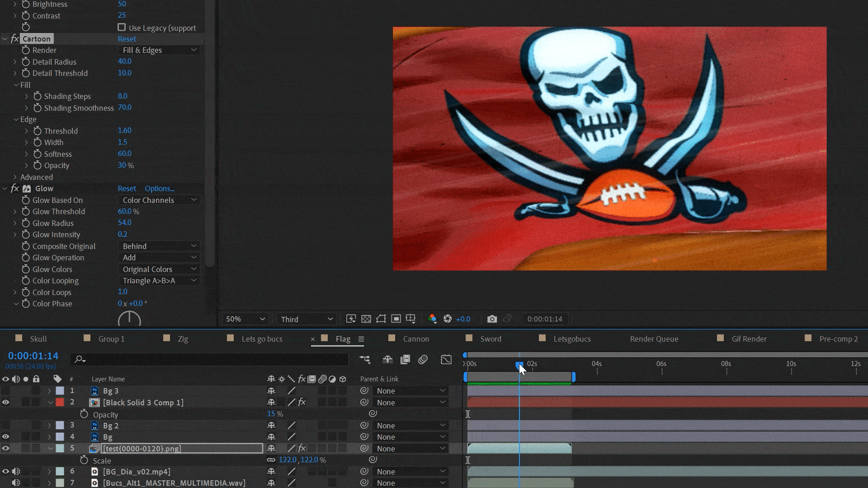Toggle the shy layers switch in timeline

pyautogui.click(x=387, y=360)
